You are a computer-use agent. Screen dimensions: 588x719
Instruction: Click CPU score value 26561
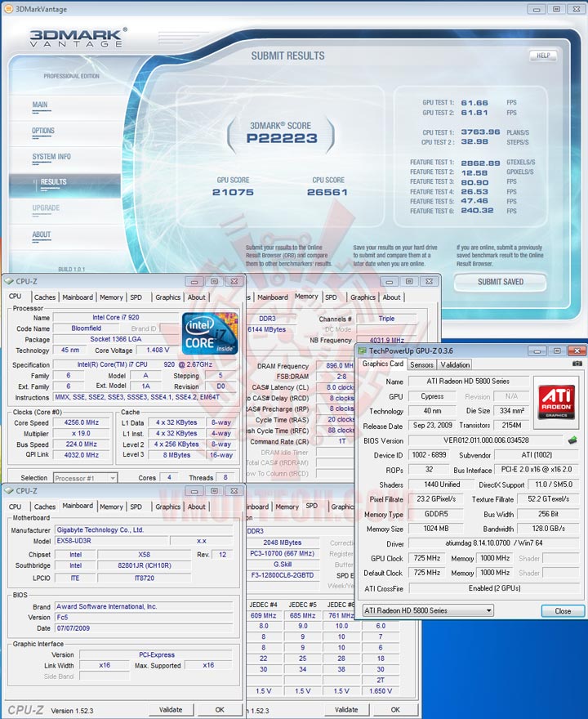click(x=327, y=192)
